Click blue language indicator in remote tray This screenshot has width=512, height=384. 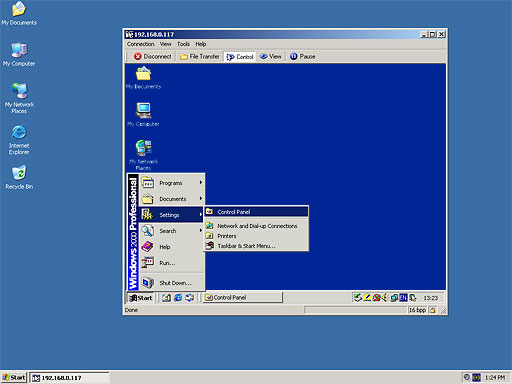403,297
